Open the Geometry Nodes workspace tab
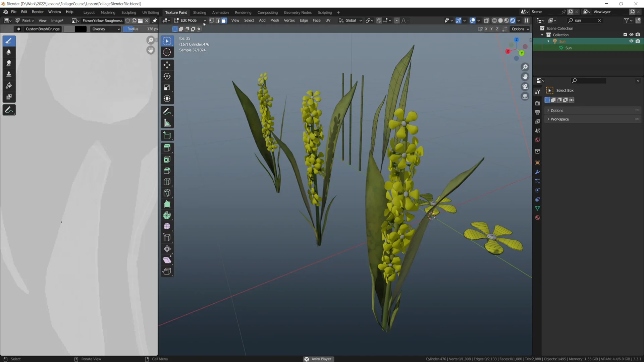The image size is (644, 362). (298, 12)
